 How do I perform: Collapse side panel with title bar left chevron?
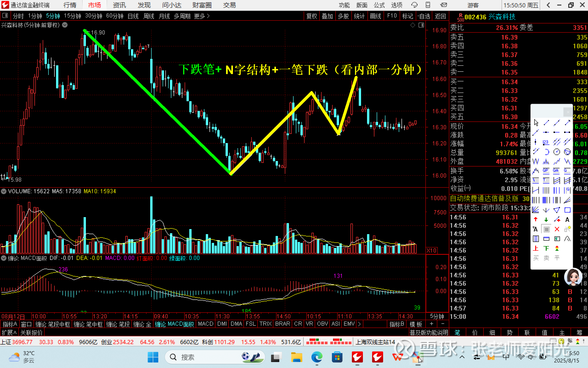[x=548, y=5]
